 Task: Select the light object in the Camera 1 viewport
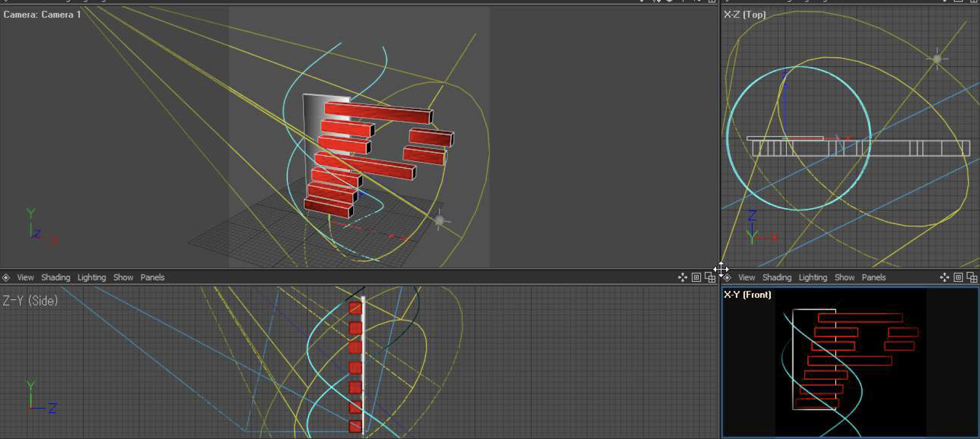point(439,221)
